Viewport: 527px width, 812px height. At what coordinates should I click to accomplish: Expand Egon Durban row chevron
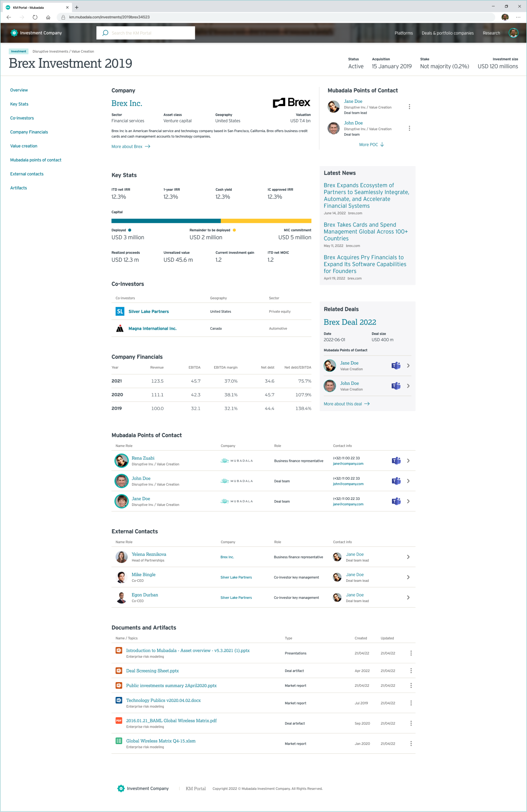tap(408, 597)
